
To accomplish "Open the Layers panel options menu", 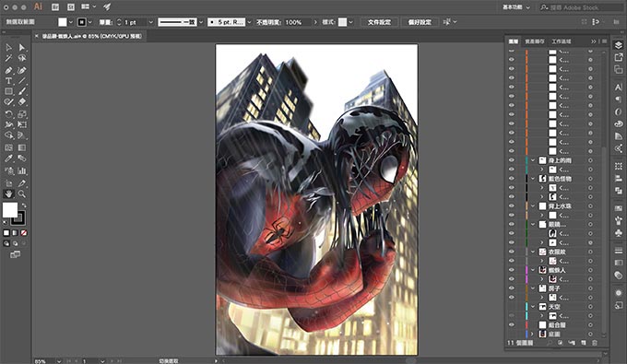I will (605, 41).
